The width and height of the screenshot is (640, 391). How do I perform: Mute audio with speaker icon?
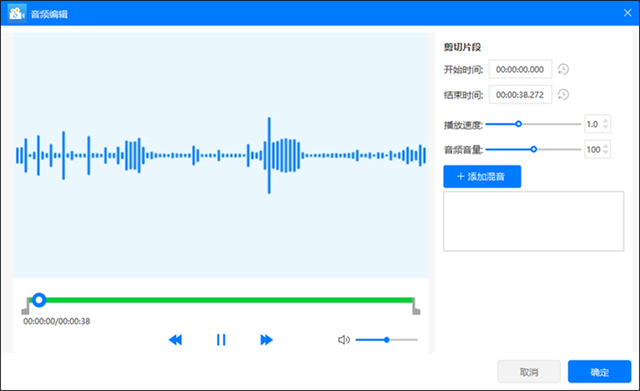(x=344, y=340)
